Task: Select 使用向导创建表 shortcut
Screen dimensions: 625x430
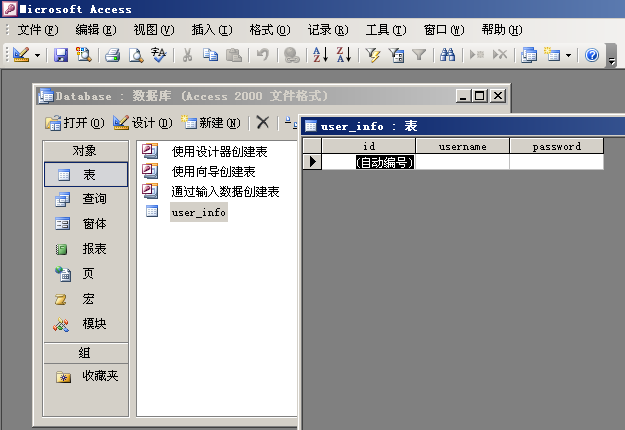Action: (x=199, y=172)
